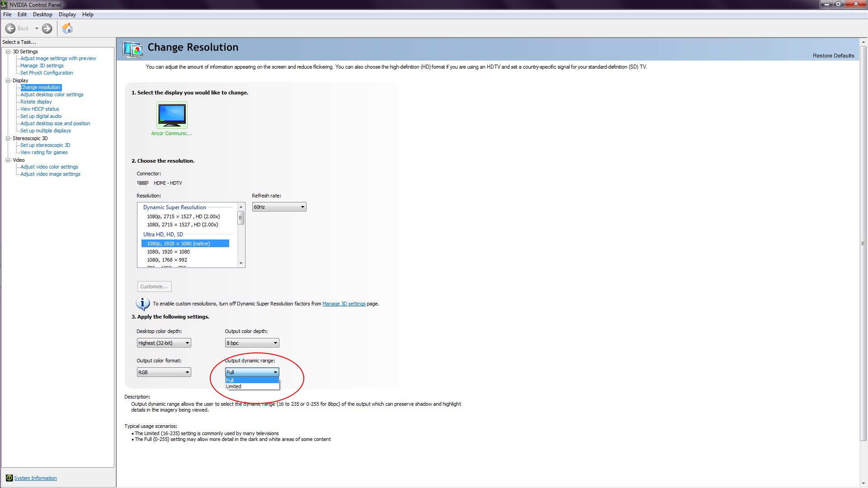Click the Forward arrow icon
The image size is (868, 488).
coord(47,28)
